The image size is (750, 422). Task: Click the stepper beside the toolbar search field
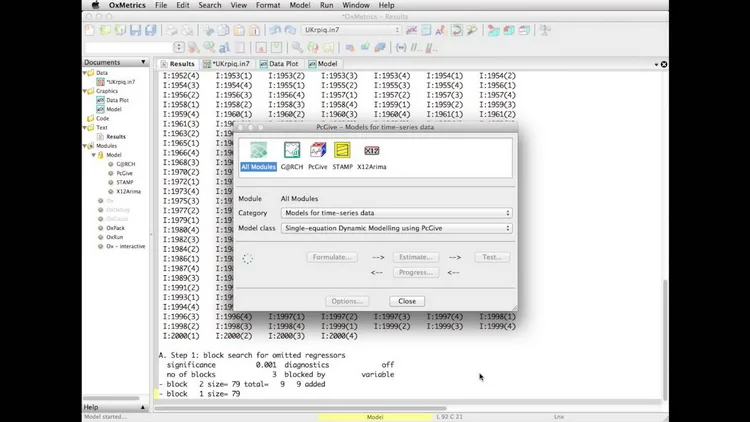(x=178, y=47)
